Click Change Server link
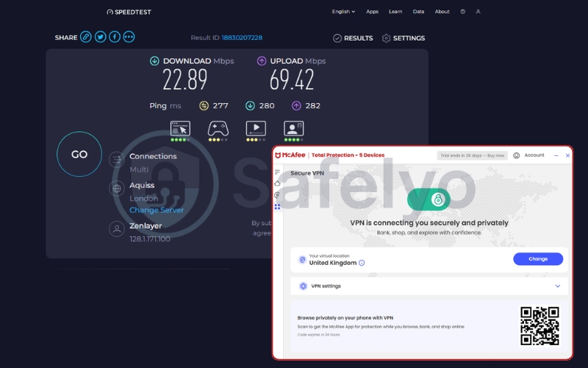The image size is (588, 368). [x=157, y=210]
